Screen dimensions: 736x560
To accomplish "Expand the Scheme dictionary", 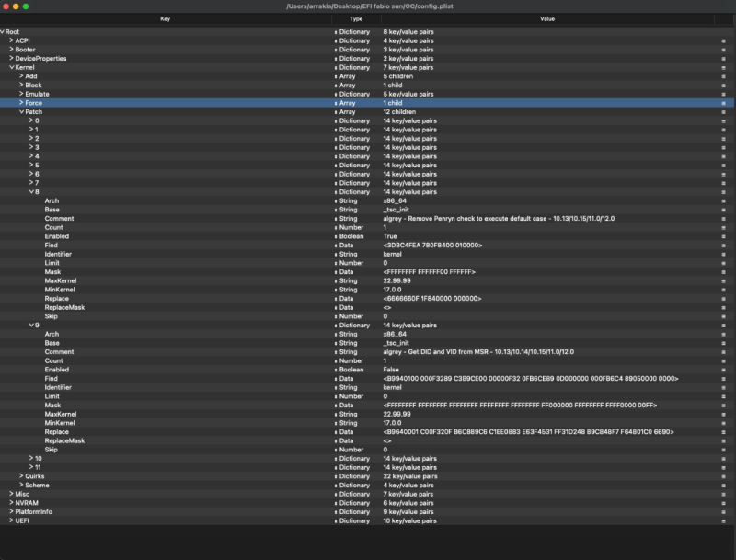I will coord(21,485).
